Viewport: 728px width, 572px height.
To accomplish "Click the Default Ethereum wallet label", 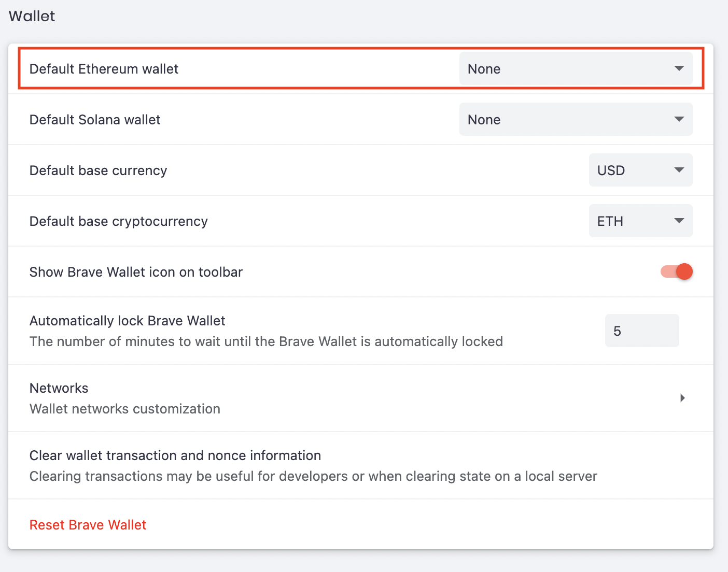I will tap(104, 69).
